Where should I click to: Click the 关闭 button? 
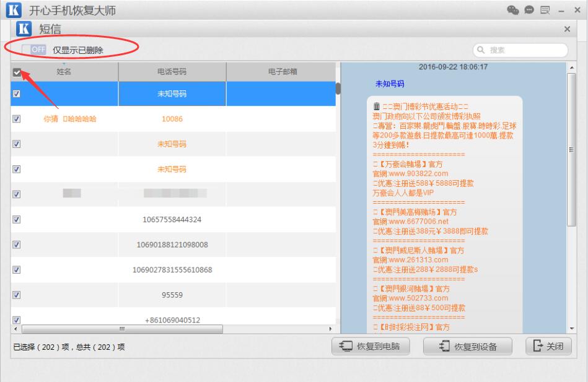coord(548,346)
